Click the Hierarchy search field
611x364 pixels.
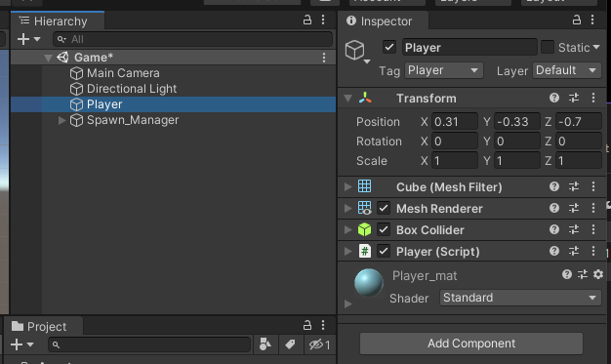pyautogui.click(x=192, y=39)
